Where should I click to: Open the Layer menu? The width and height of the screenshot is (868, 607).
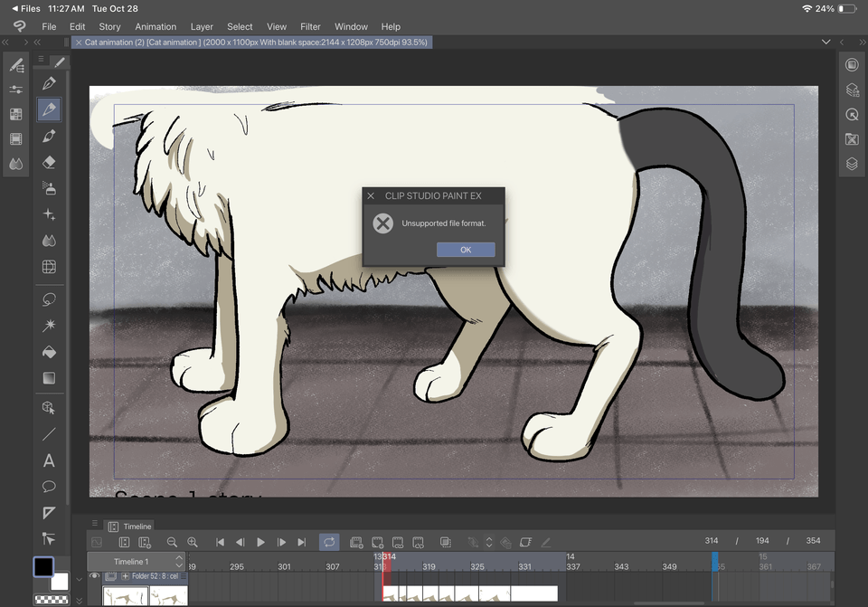coord(202,26)
